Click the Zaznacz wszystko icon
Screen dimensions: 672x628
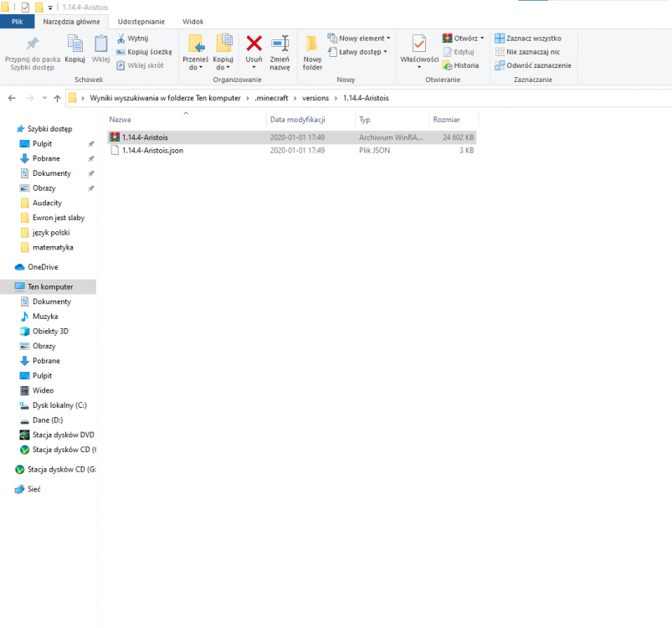500,39
